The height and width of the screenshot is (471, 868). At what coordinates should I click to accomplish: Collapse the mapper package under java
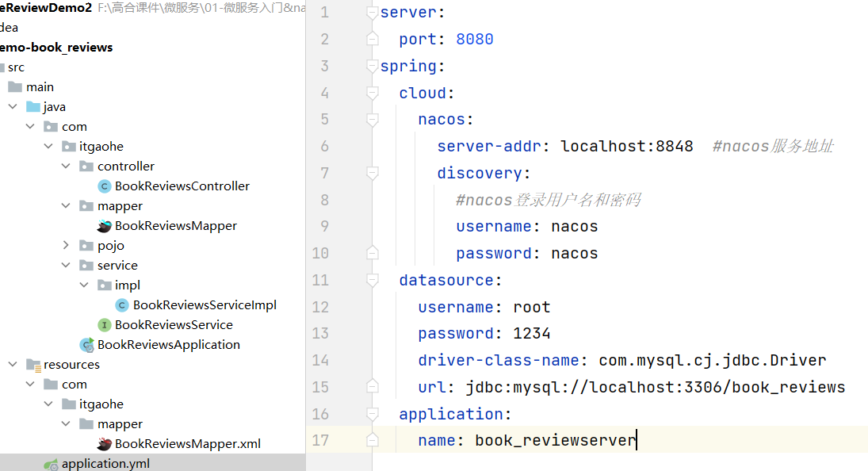pos(66,206)
